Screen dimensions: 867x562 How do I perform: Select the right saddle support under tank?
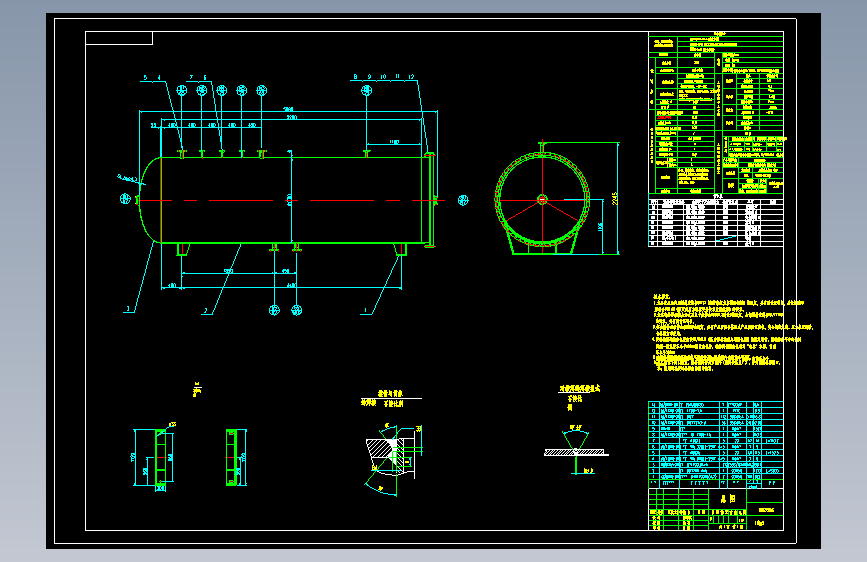click(401, 249)
